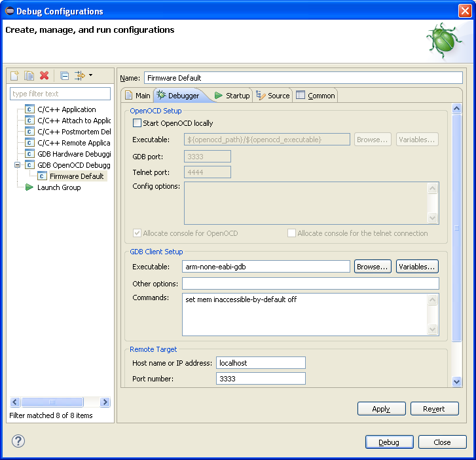Click the Help question mark icon
Image resolution: width=476 pixels, height=460 pixels.
pos(18,441)
